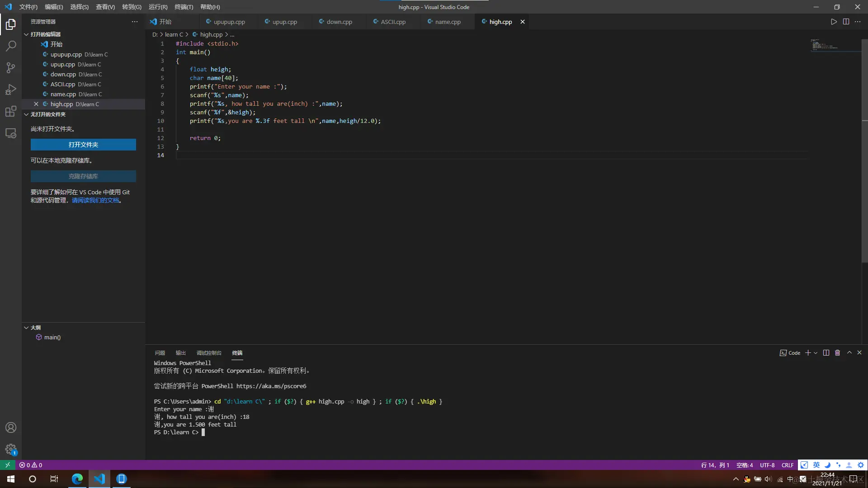Open the Search view in activity bar
Viewport: 868px width, 488px height.
pyautogui.click(x=11, y=46)
